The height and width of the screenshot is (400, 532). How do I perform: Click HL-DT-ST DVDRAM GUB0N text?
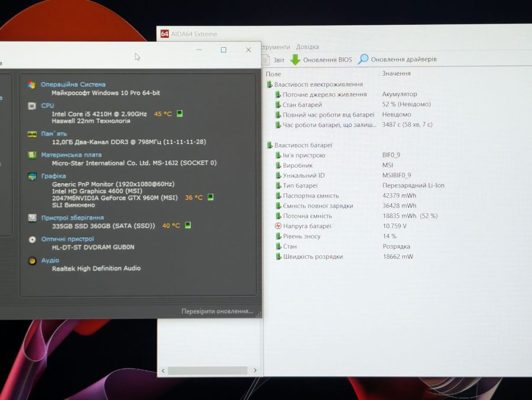(93, 247)
